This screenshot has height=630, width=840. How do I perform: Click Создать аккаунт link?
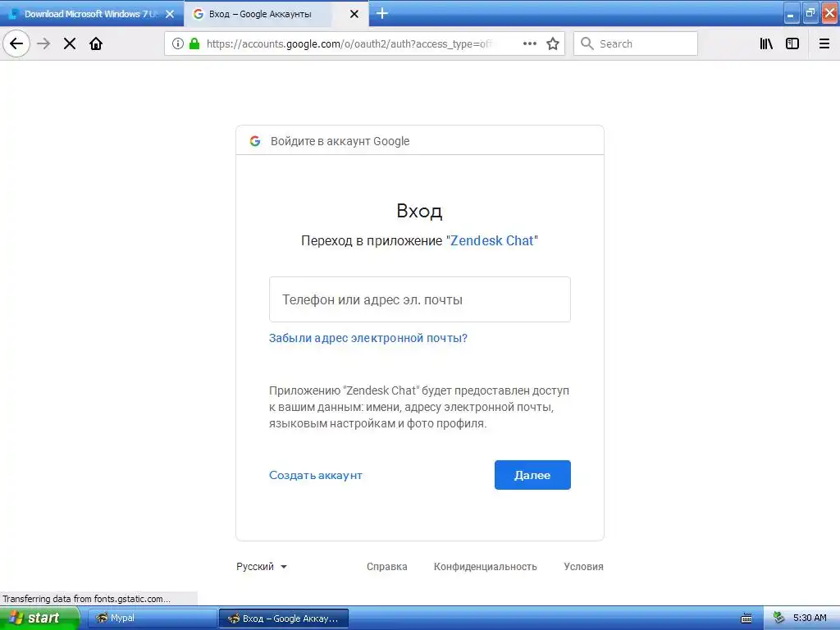click(x=316, y=475)
